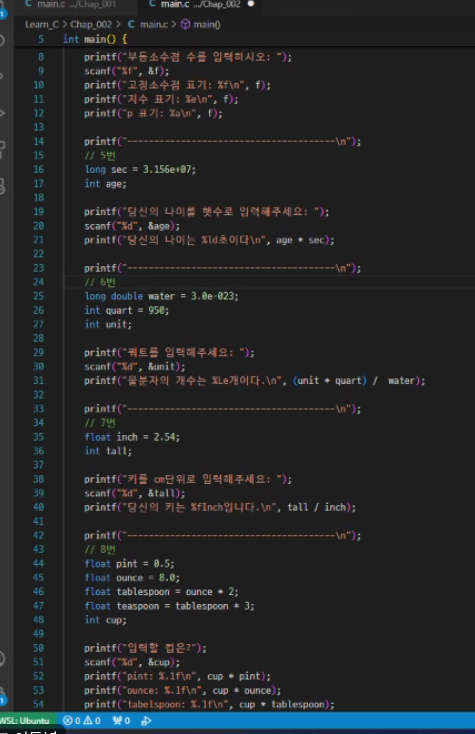This screenshot has height=734, width=475.
Task: Click the printf line with 'tall / inch'
Action: click(x=220, y=507)
